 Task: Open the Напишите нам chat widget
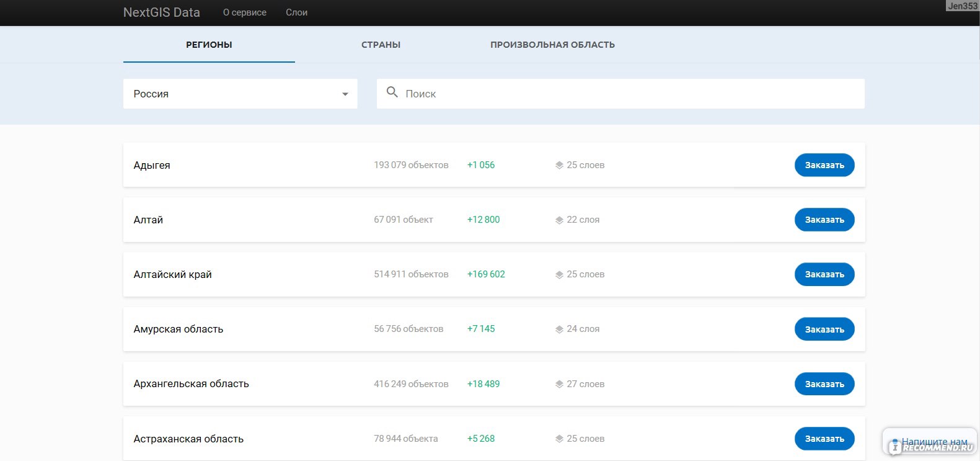pos(929,441)
